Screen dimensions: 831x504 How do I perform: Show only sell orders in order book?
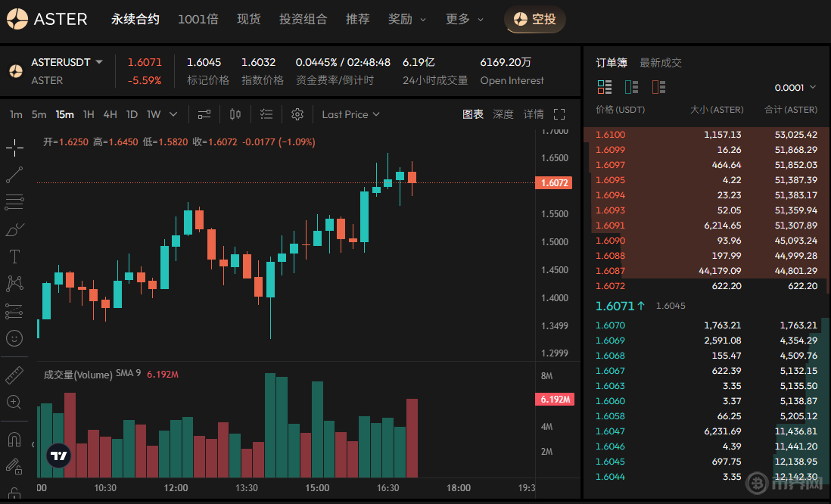658,87
